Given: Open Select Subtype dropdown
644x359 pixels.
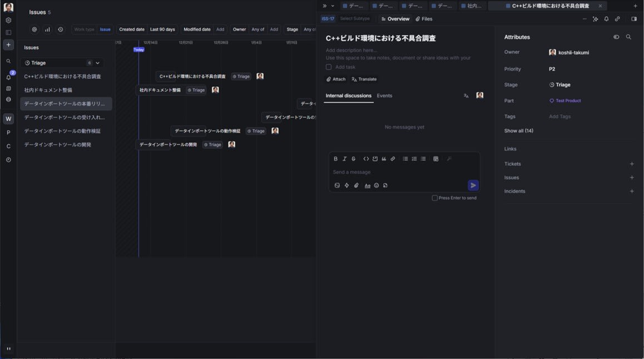Looking at the screenshot, I should (355, 18).
